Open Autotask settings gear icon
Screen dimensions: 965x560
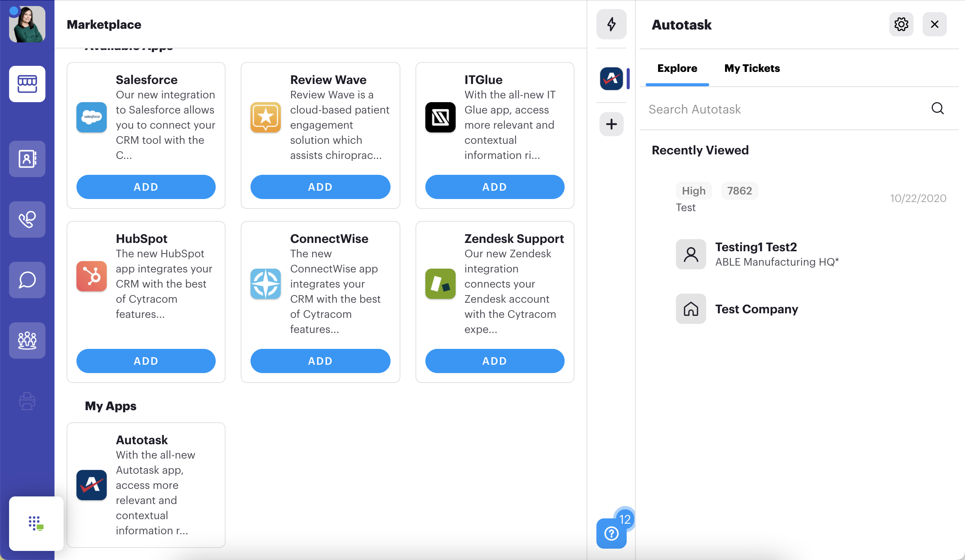[x=901, y=24]
